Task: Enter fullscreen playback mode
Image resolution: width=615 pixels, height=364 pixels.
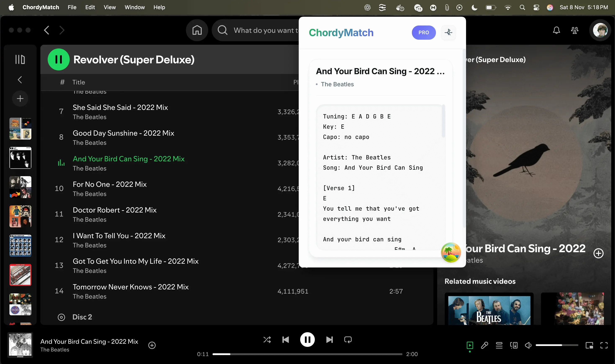Action: coord(603,345)
